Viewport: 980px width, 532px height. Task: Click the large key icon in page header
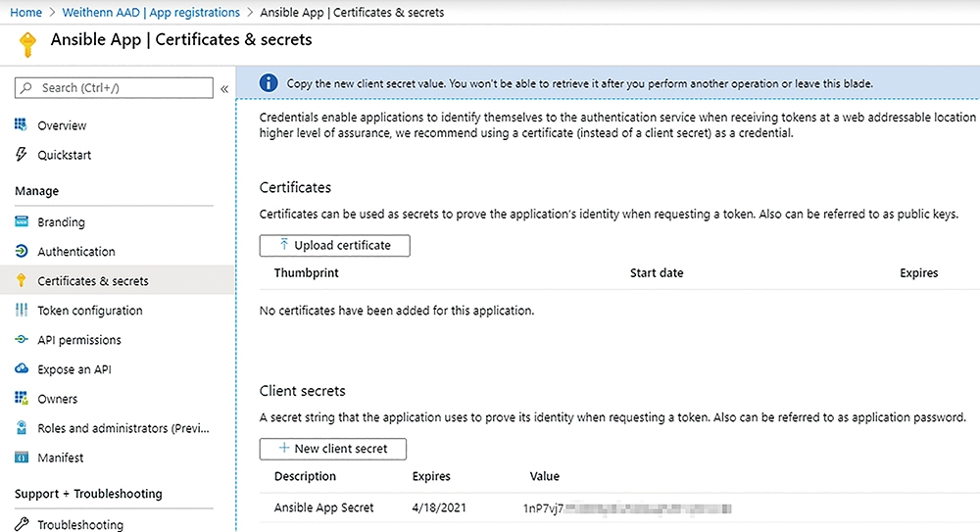tap(27, 44)
